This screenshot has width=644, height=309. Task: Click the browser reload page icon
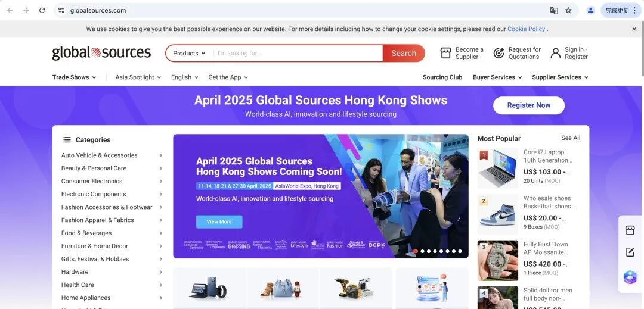tap(42, 10)
